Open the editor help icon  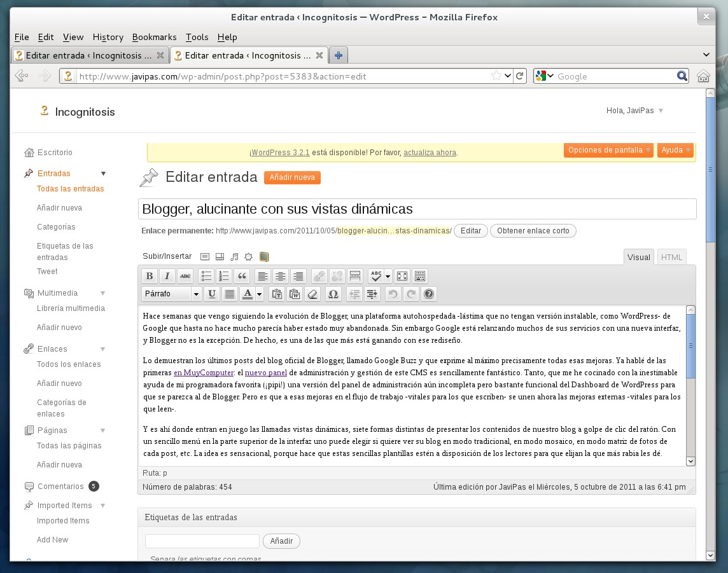pyautogui.click(x=429, y=294)
